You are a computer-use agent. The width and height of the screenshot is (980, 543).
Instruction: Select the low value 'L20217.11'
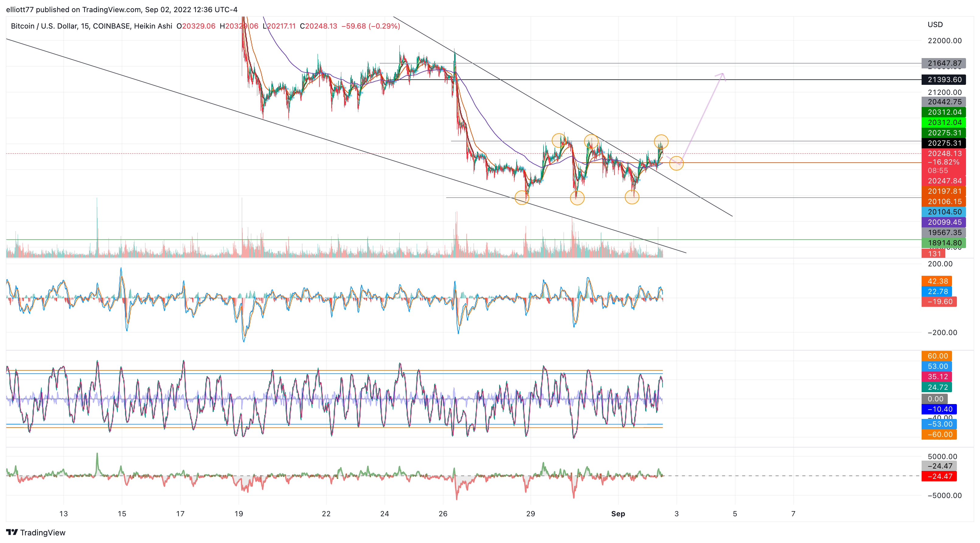click(x=279, y=26)
